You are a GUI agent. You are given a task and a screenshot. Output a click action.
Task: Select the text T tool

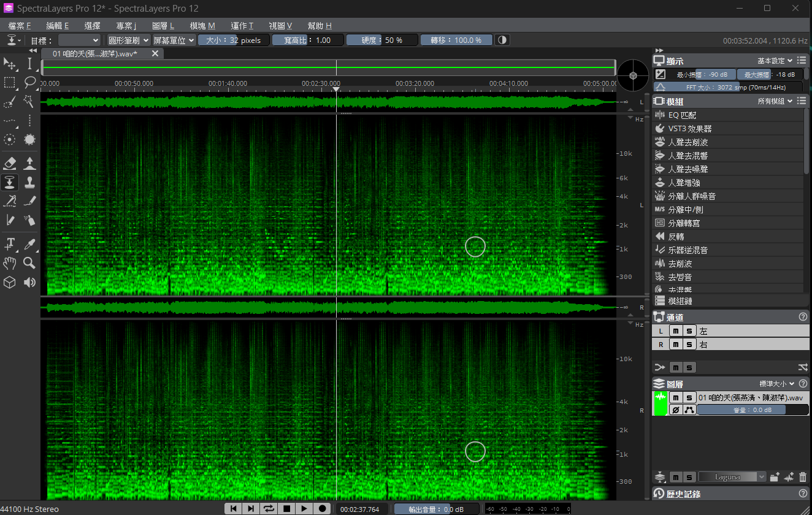pyautogui.click(x=10, y=244)
